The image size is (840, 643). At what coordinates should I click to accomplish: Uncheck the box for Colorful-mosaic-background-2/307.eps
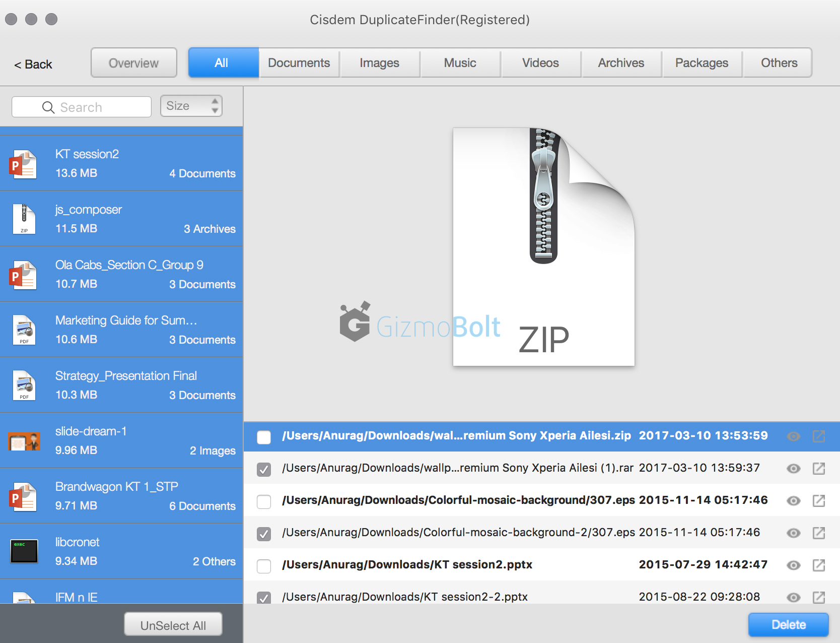pyautogui.click(x=264, y=534)
